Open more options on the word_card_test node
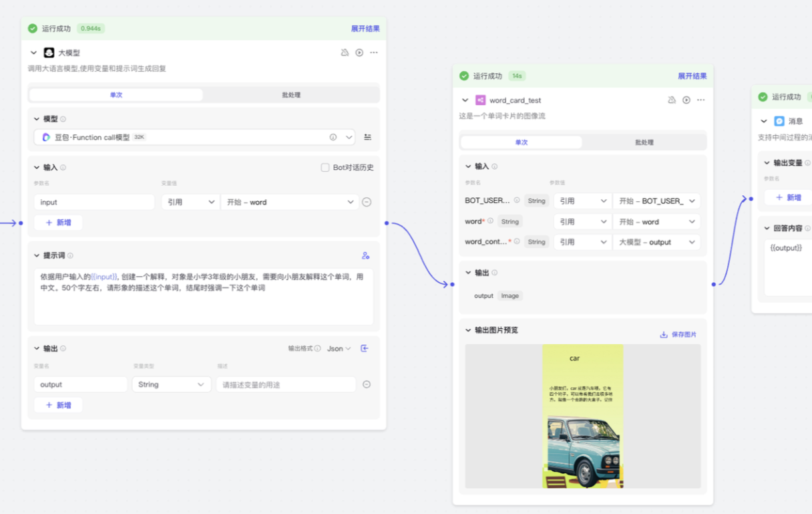812x514 pixels. coord(700,100)
